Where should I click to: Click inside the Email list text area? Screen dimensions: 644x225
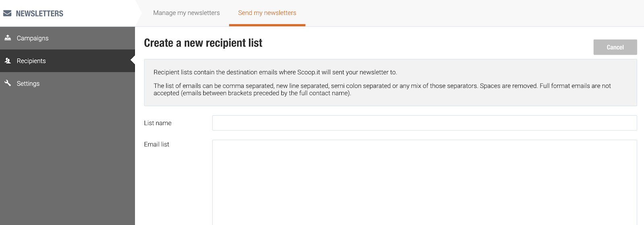tap(425, 182)
